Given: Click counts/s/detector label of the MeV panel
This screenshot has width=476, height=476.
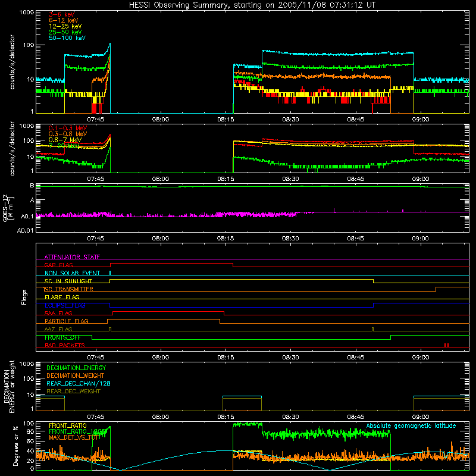Looking at the screenshot, I should [12, 148].
